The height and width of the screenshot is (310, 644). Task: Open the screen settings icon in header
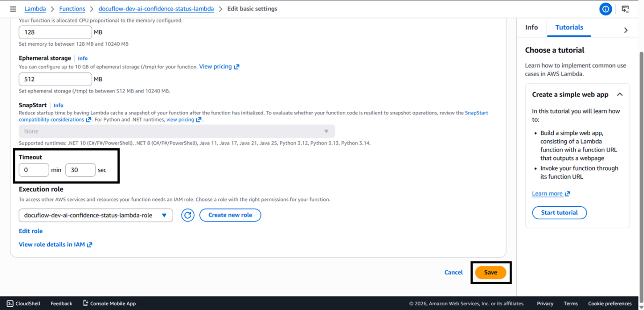(625, 9)
